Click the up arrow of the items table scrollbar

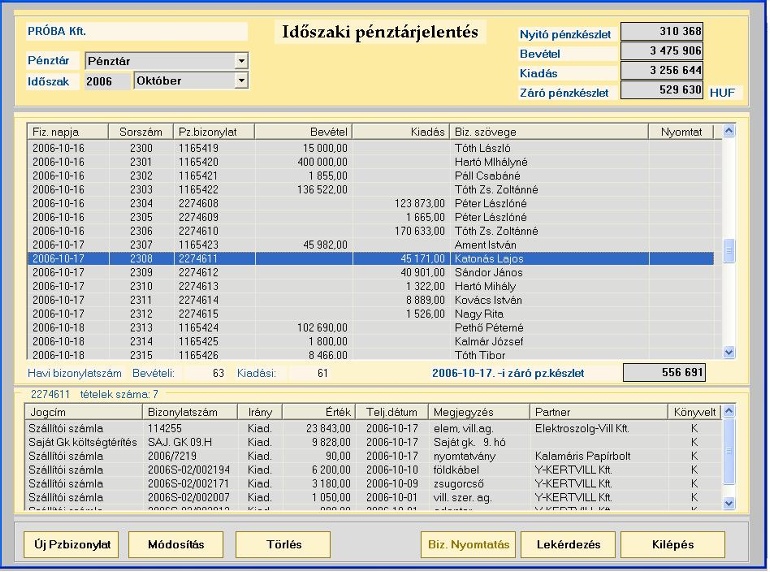[729, 411]
